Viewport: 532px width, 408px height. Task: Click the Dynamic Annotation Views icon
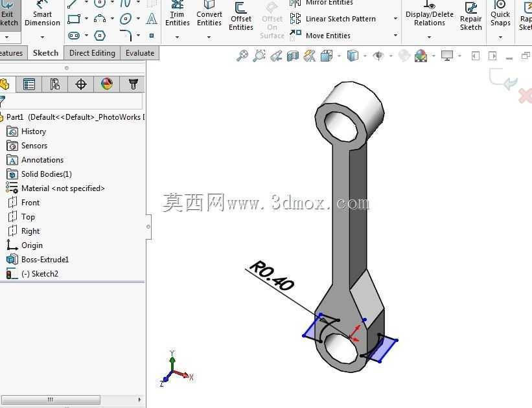click(310, 56)
